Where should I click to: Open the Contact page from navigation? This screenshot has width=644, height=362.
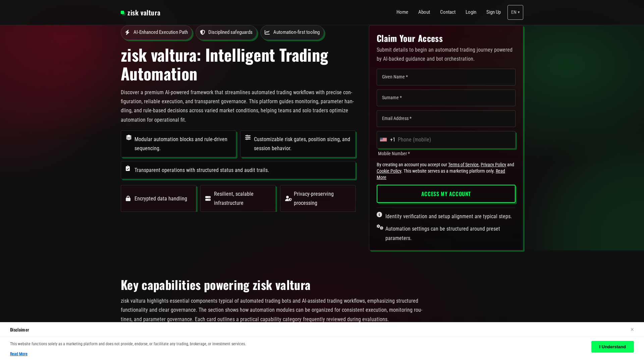[448, 12]
